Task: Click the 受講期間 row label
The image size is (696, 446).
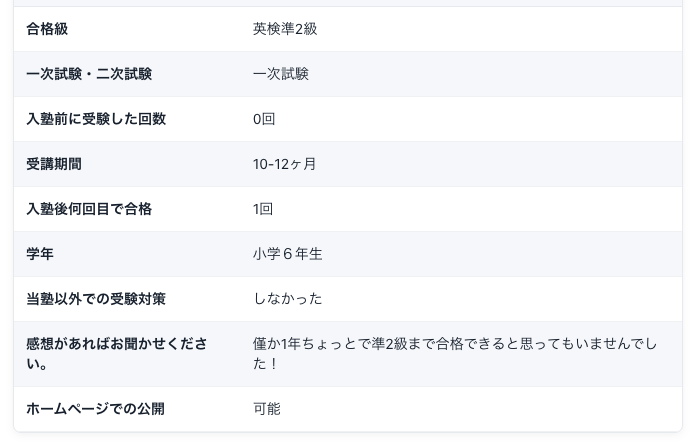Action: [x=54, y=164]
